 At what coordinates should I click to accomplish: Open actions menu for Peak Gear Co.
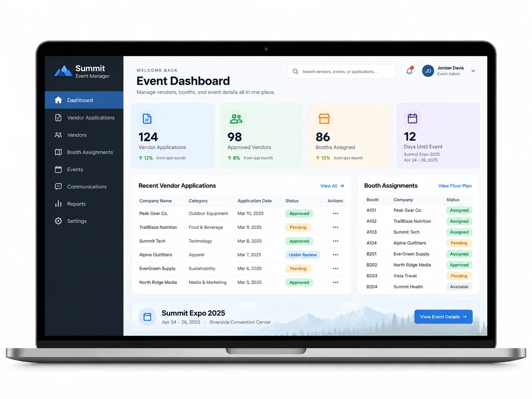(335, 213)
